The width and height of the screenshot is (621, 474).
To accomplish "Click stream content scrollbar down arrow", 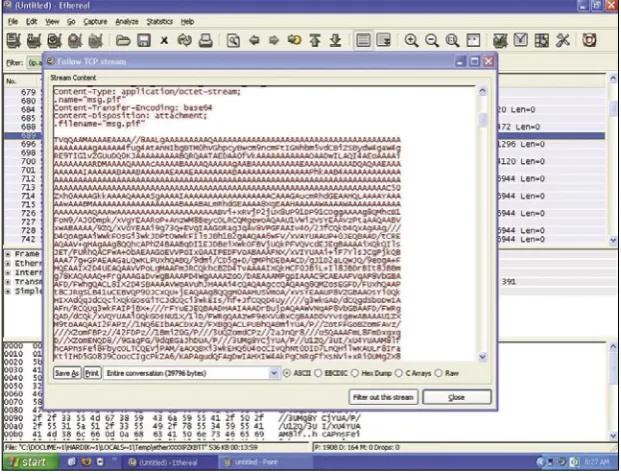I will (482, 357).
